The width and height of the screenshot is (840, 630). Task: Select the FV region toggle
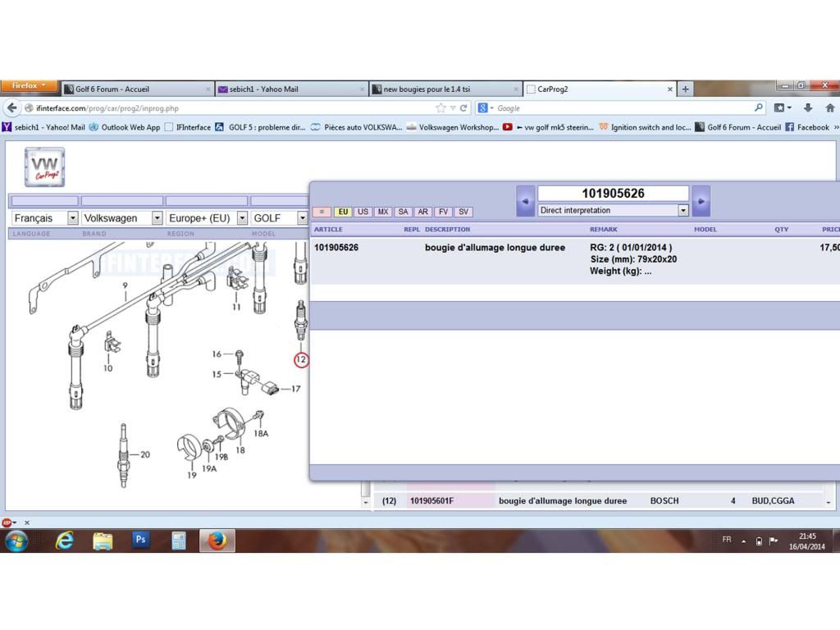[443, 212]
